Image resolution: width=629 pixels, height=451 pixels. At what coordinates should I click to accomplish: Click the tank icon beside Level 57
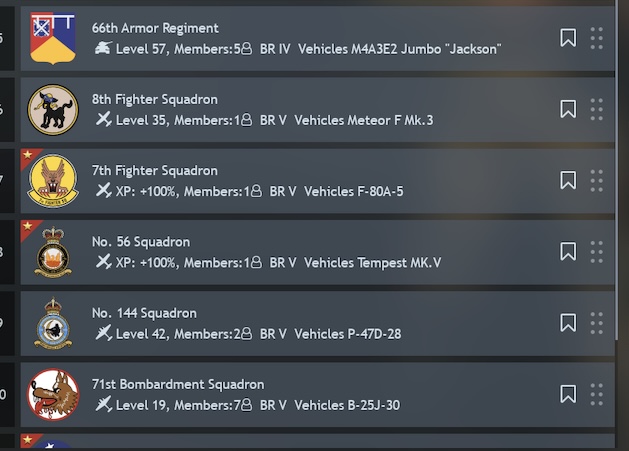(x=103, y=48)
